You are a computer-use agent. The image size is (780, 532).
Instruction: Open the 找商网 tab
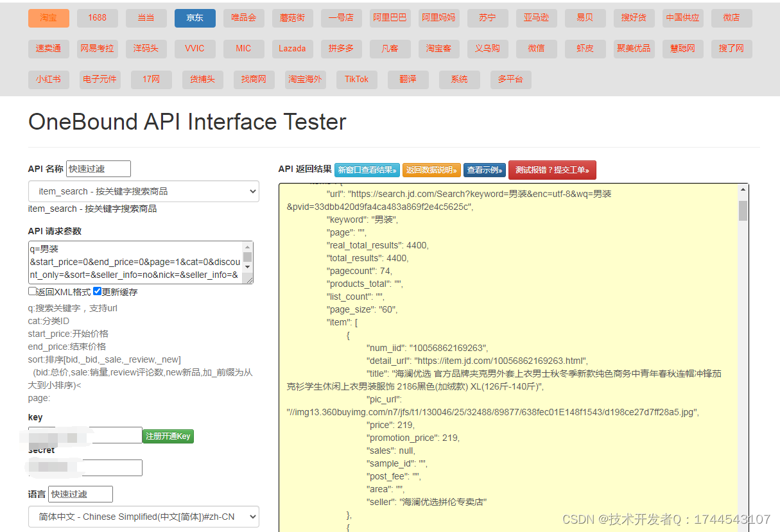pyautogui.click(x=254, y=80)
